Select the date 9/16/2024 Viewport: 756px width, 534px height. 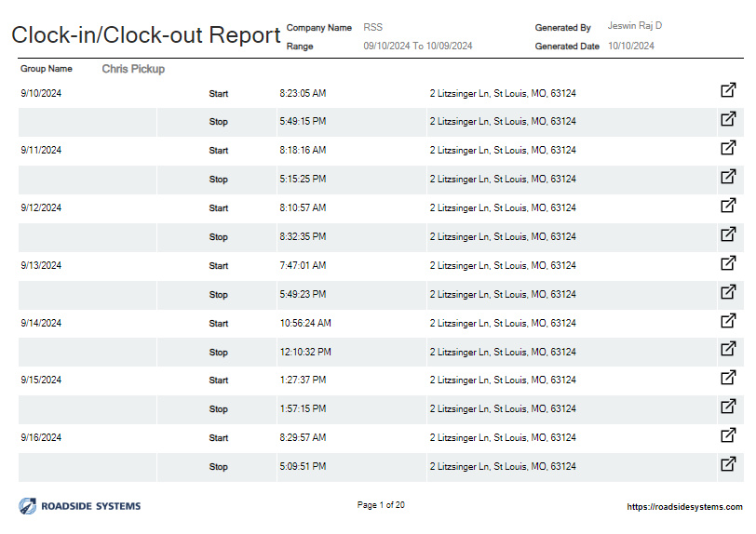[41, 437]
